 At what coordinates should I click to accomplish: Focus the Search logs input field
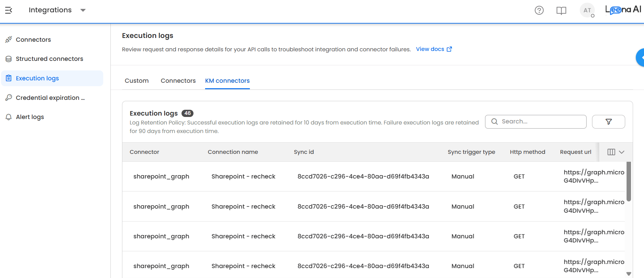pyautogui.click(x=536, y=122)
